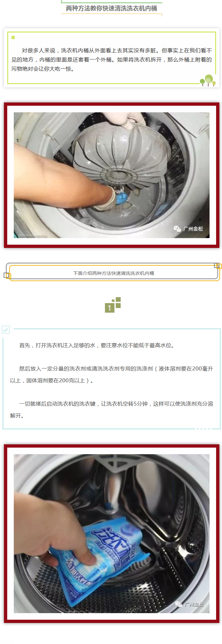Click the 广州金松 watermark text in first photo

coord(193,229)
